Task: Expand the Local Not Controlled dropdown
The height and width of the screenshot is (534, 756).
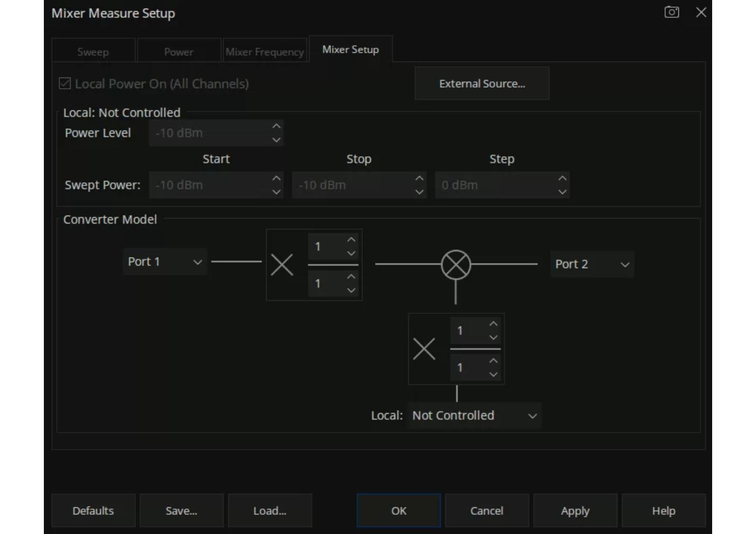Action: (474, 416)
